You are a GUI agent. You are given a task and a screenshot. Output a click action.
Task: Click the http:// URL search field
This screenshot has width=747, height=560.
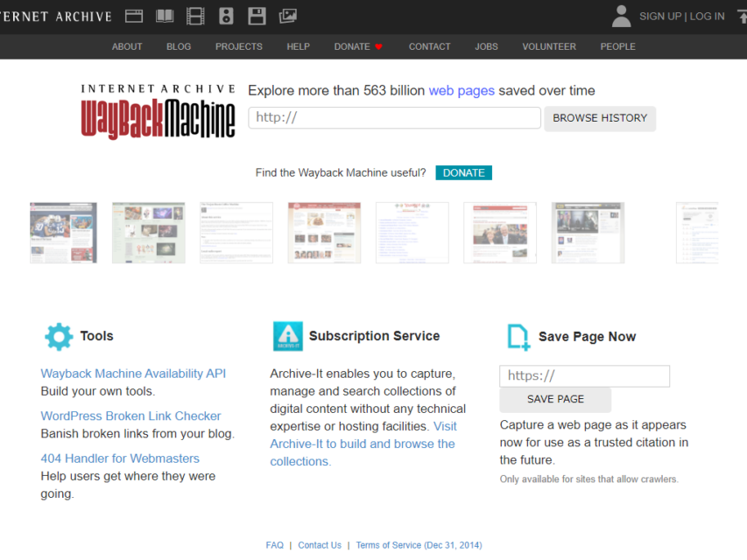(x=394, y=117)
